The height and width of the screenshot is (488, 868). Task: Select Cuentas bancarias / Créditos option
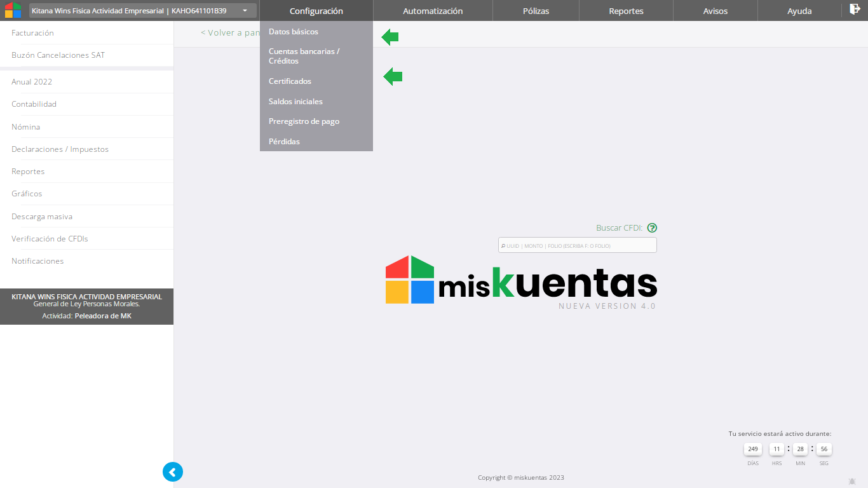tap(304, 56)
